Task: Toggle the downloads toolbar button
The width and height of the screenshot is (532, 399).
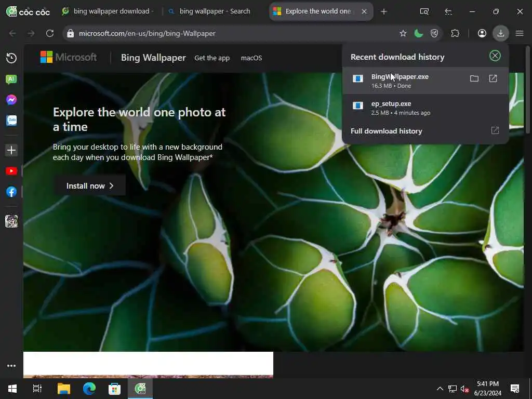Action: tap(501, 33)
